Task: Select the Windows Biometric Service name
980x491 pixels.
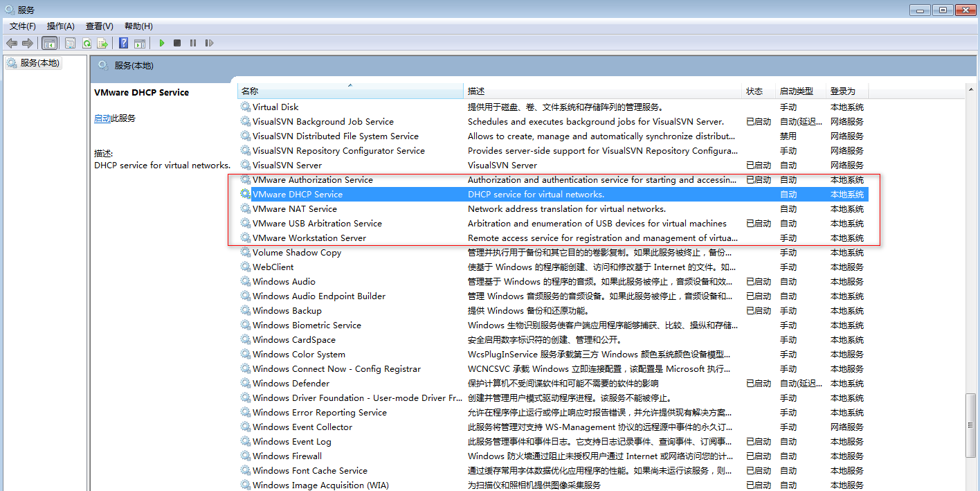Action: coord(307,325)
